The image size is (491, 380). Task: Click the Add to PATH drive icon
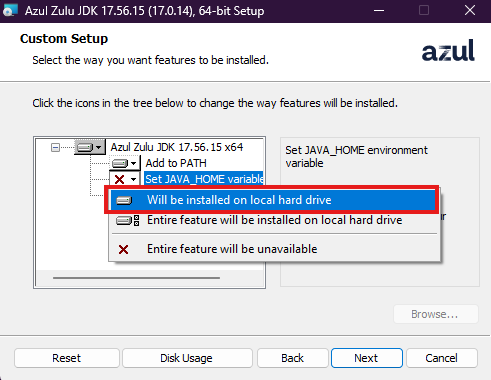[120, 163]
